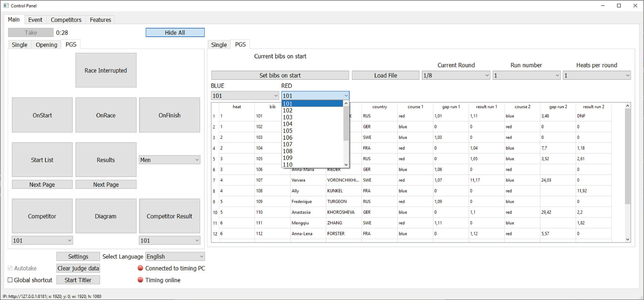The image size is (644, 300).
Task: Select the VORONCHIKHI... surname cell in row 7
Action: click(x=343, y=180)
